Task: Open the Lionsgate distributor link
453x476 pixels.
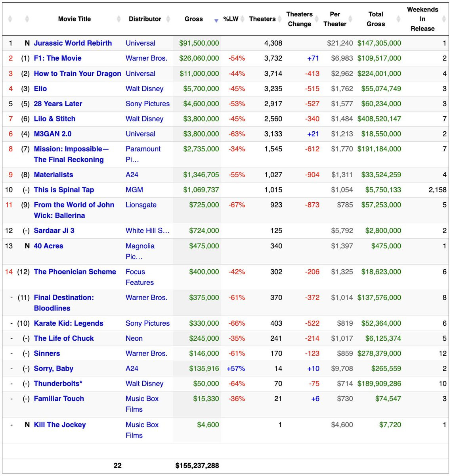Action: (141, 205)
